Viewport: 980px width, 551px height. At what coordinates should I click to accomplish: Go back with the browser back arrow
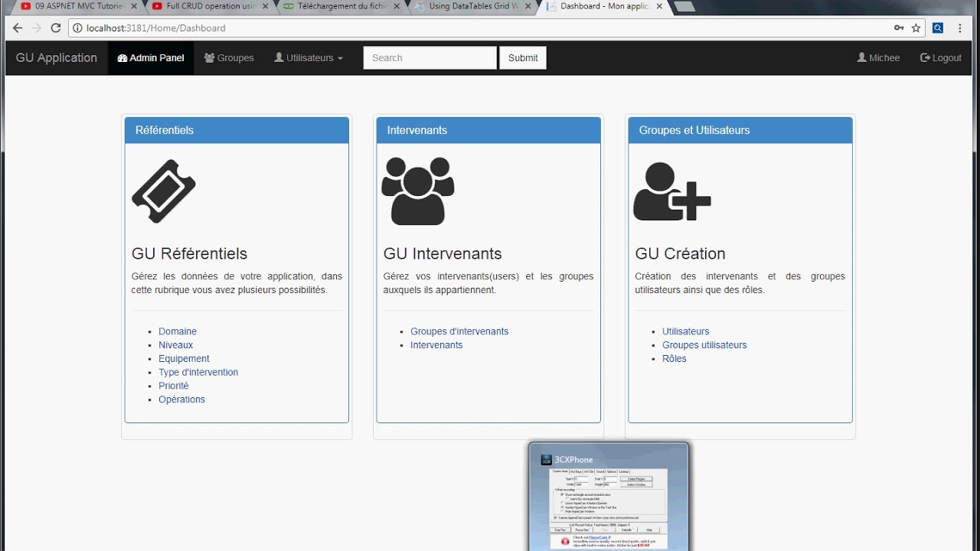click(x=18, y=28)
